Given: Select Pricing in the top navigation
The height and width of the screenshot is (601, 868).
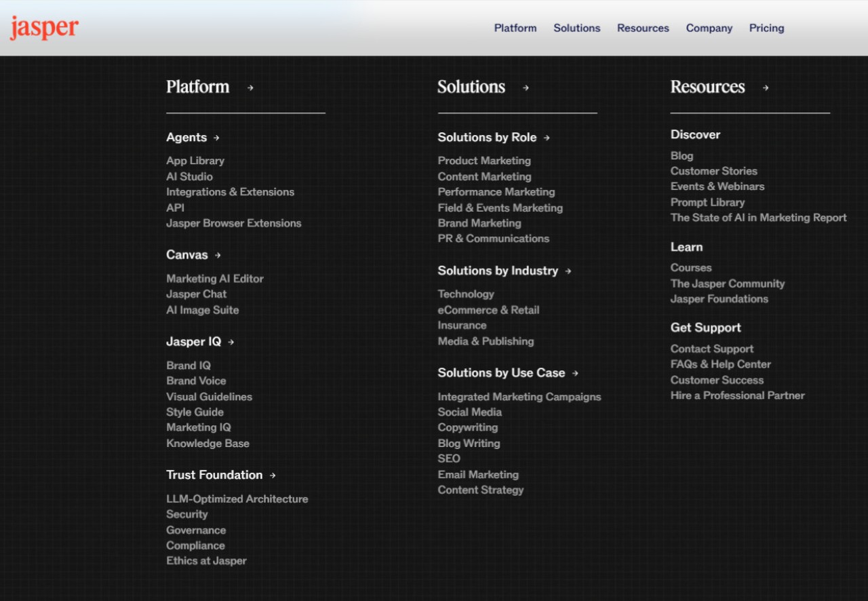Looking at the screenshot, I should coord(766,28).
